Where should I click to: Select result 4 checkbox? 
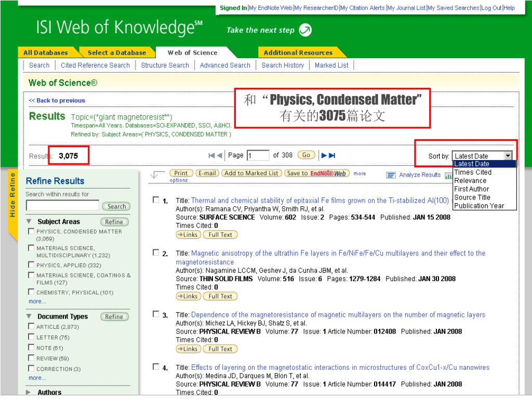156,367
